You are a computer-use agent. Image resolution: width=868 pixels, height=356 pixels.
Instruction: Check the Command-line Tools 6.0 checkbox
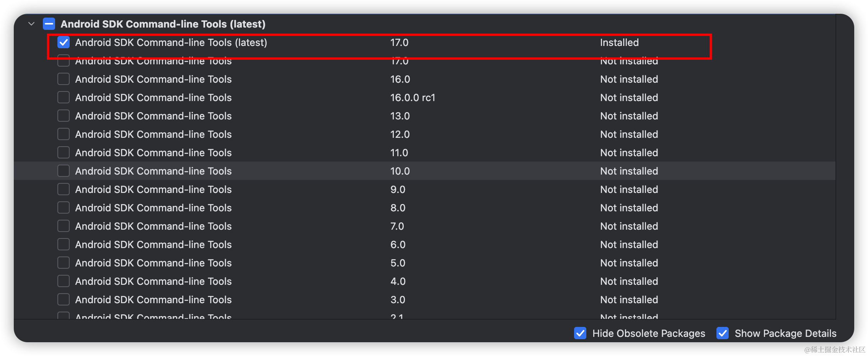[x=64, y=245]
